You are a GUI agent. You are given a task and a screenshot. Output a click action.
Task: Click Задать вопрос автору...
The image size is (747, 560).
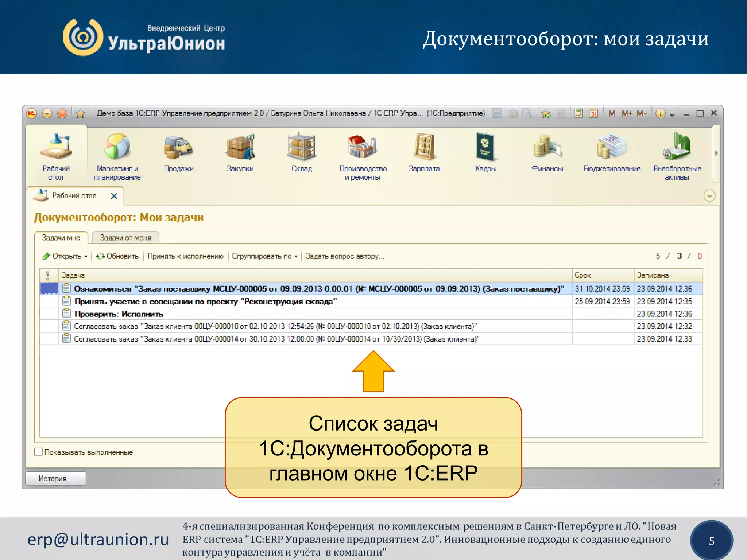(x=345, y=256)
